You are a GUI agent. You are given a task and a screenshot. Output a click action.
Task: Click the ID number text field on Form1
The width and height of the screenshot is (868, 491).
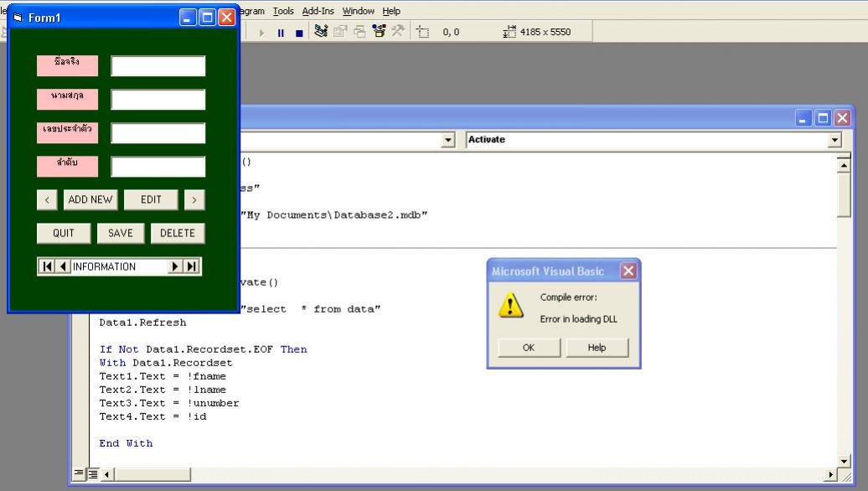click(158, 133)
